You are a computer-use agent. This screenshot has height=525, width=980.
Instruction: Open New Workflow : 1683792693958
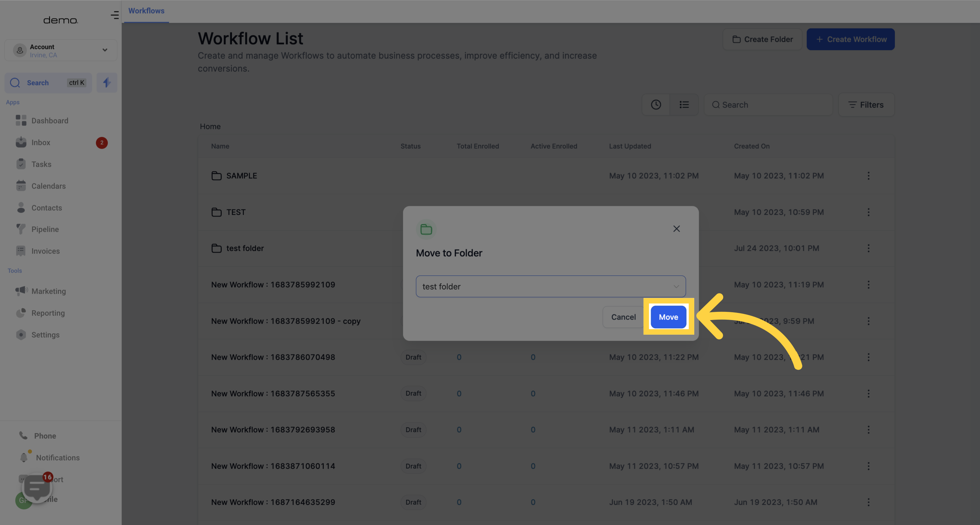click(273, 430)
